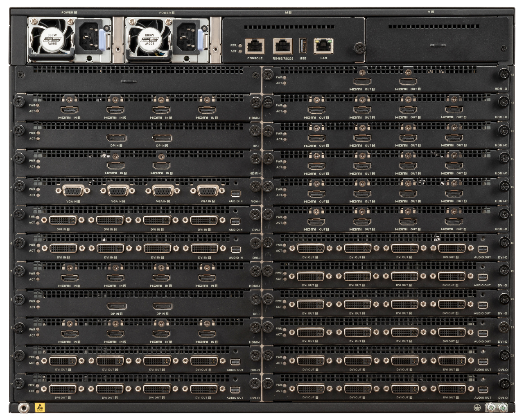Click the PWR LED on the VGA input card
524x420 pixels.
click(x=38, y=189)
